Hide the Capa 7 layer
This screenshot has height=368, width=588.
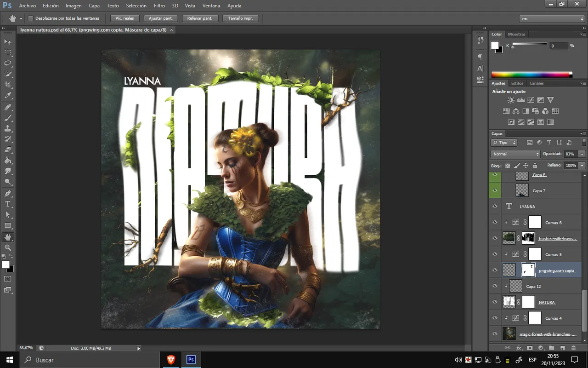(495, 190)
